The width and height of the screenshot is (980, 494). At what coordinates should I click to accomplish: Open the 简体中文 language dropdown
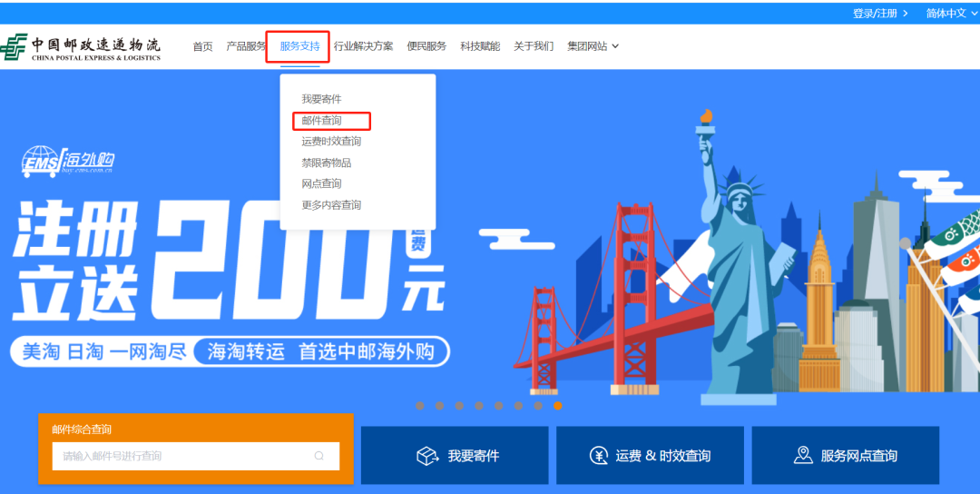[x=952, y=13]
